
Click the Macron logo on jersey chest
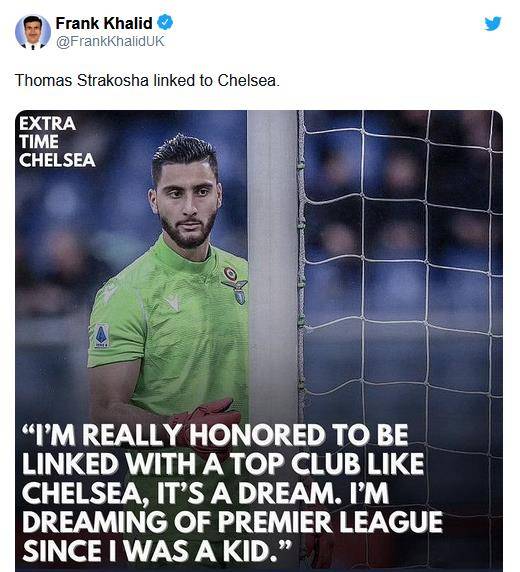tap(173, 303)
